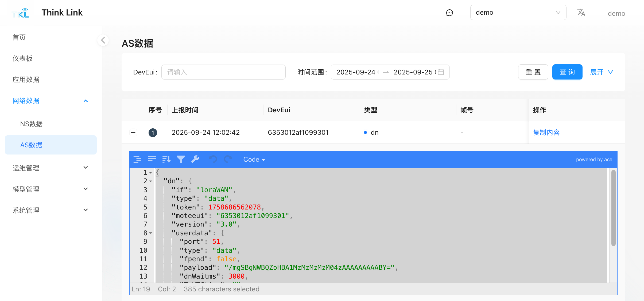Click the redo arrow in JSON editor
644x301 pixels.
pyautogui.click(x=228, y=159)
